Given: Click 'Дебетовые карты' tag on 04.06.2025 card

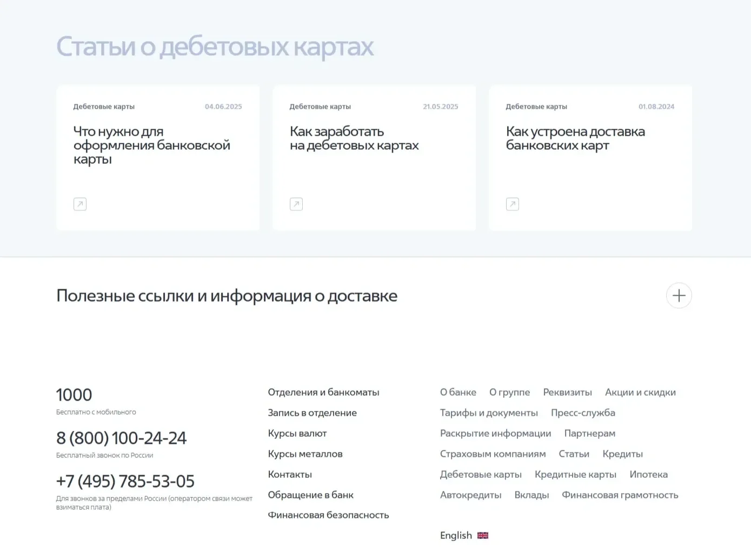Looking at the screenshot, I should (104, 106).
